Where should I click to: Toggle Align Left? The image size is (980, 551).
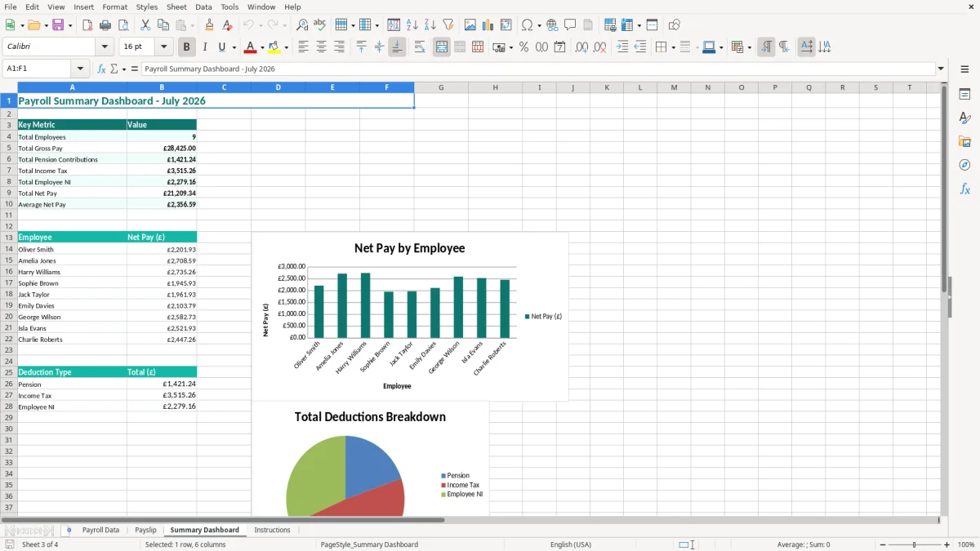[303, 47]
